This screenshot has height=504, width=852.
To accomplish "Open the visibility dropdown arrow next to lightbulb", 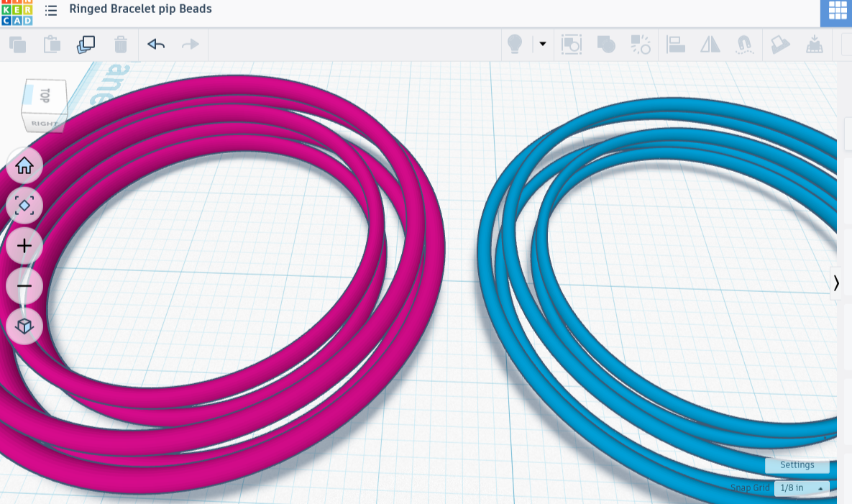I will click(x=542, y=45).
